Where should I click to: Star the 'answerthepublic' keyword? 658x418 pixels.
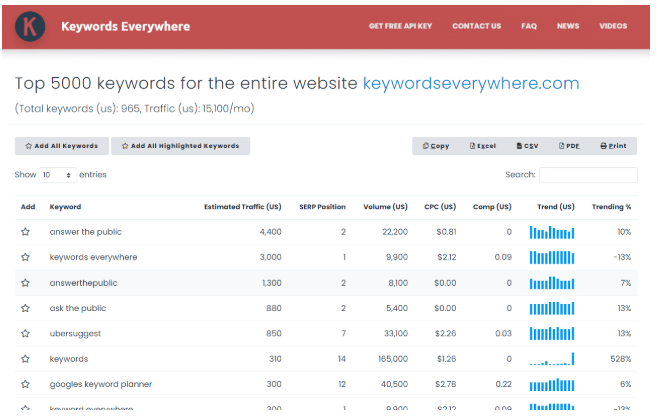click(x=26, y=283)
